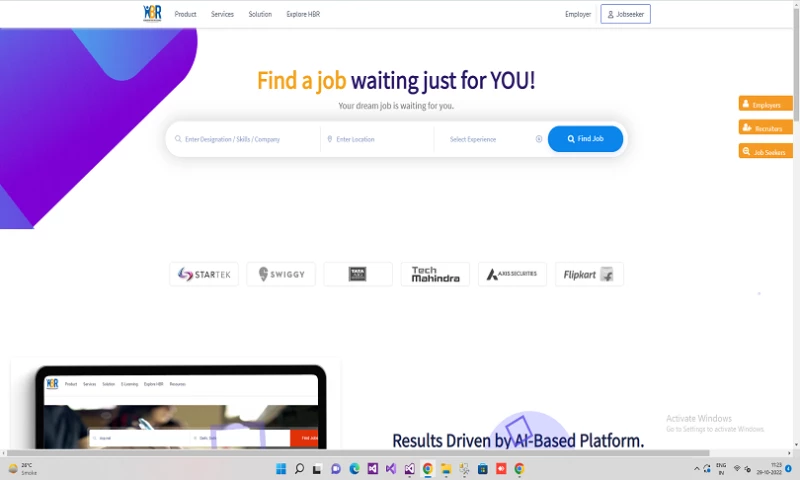Click the Jobseeker button
Image resolution: width=800 pixels, height=480 pixels.
coord(626,14)
